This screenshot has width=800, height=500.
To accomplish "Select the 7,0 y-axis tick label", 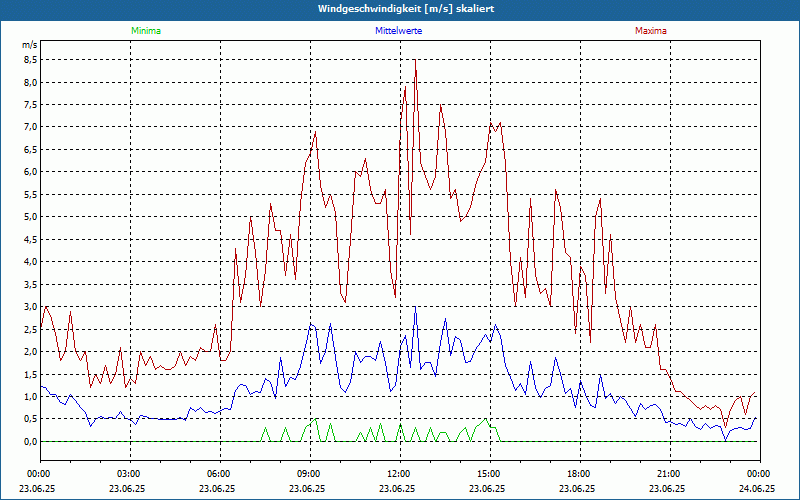I will 30,127.
